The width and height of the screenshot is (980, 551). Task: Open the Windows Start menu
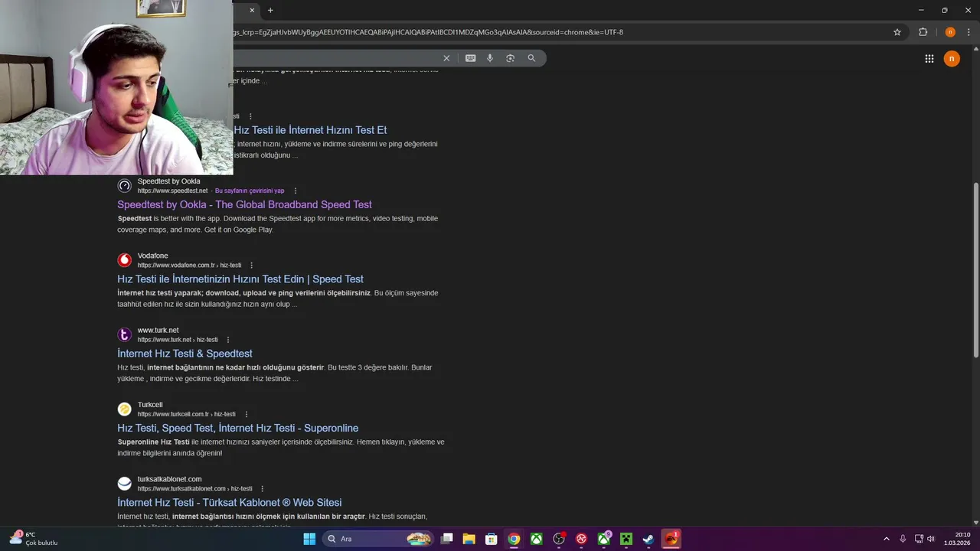click(x=309, y=539)
